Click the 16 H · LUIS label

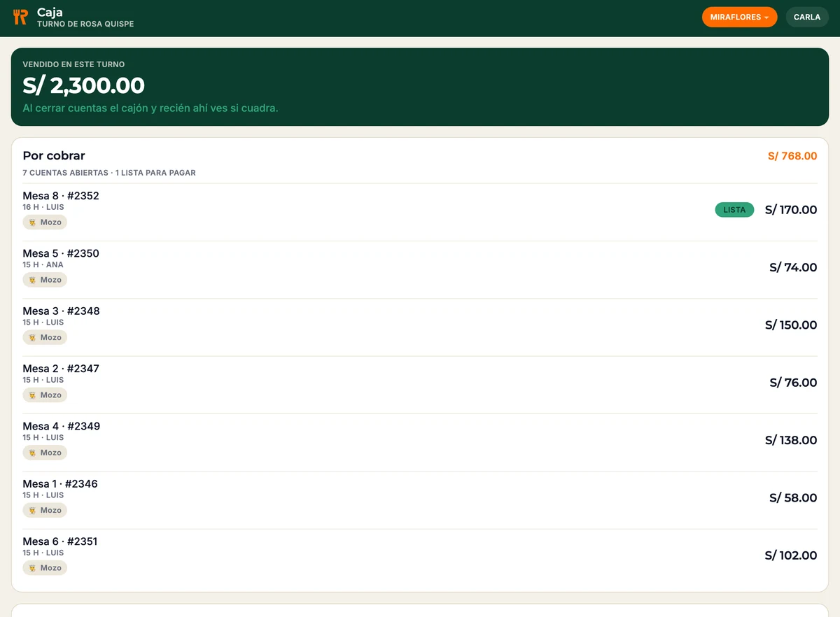point(43,208)
